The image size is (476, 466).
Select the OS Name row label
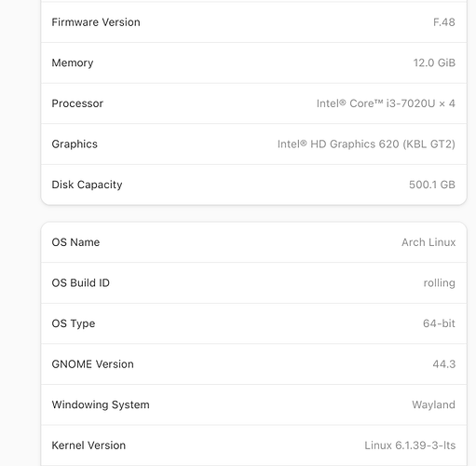(x=75, y=242)
